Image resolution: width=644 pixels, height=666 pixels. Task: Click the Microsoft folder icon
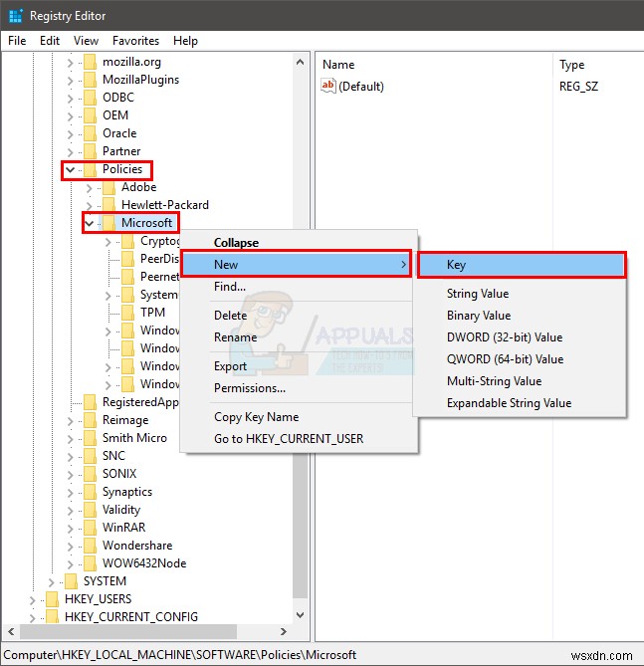(x=108, y=223)
